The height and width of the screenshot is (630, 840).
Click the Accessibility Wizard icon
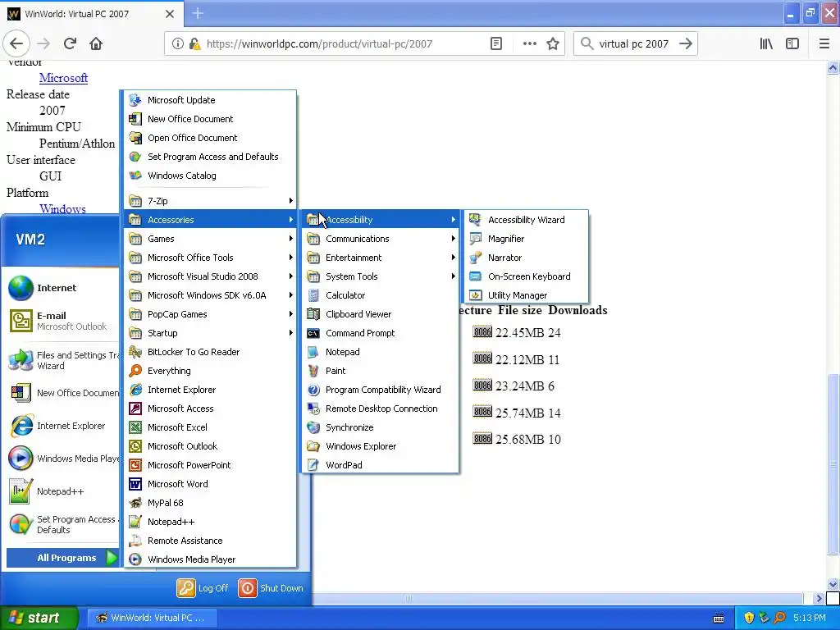475,220
